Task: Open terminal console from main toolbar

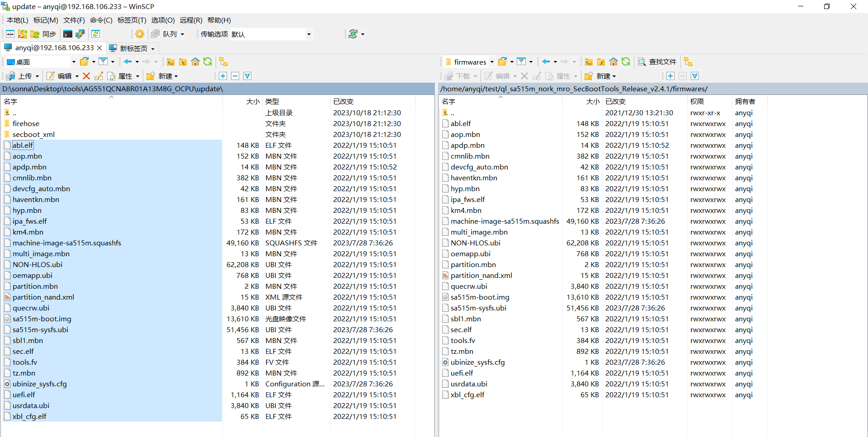Action: click(x=68, y=34)
